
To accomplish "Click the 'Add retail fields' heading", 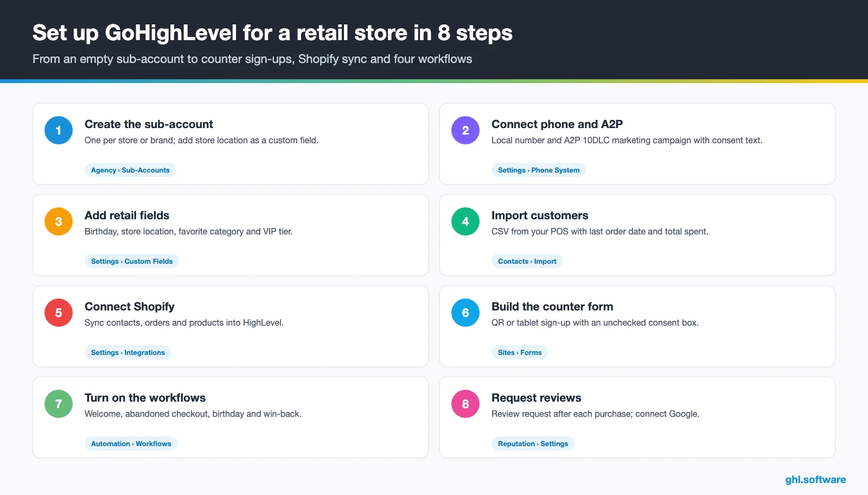I will tap(127, 215).
